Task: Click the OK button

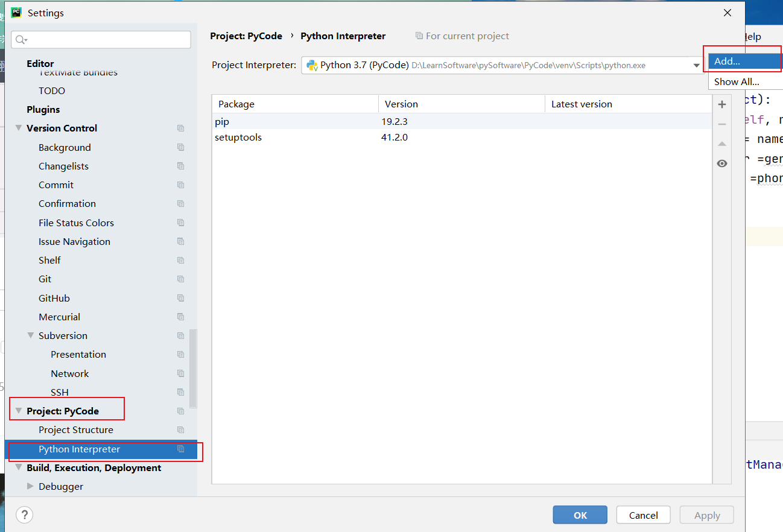Action: coord(580,515)
